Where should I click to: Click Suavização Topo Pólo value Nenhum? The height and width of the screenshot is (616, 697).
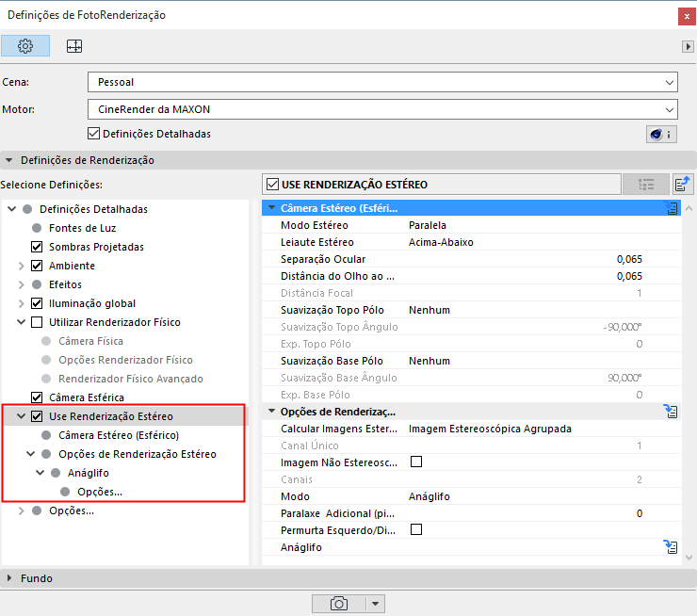pos(430,310)
